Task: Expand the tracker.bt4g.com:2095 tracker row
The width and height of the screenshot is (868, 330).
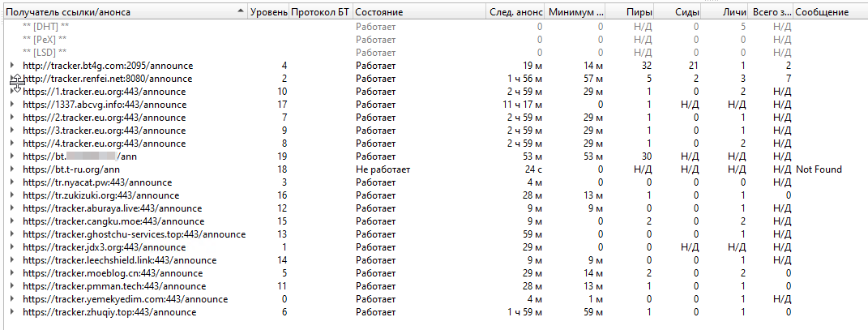Action: 11,66
